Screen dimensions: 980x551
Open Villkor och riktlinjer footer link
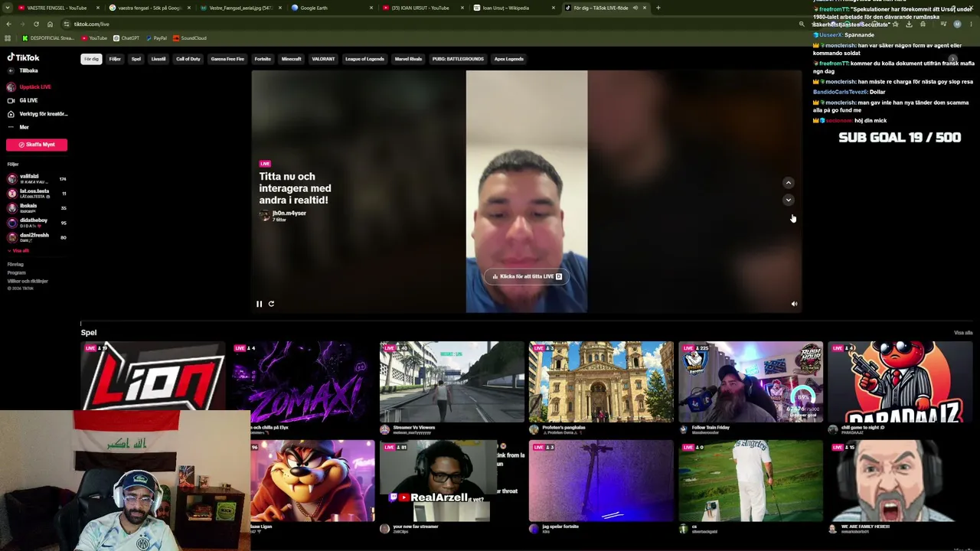(28, 281)
